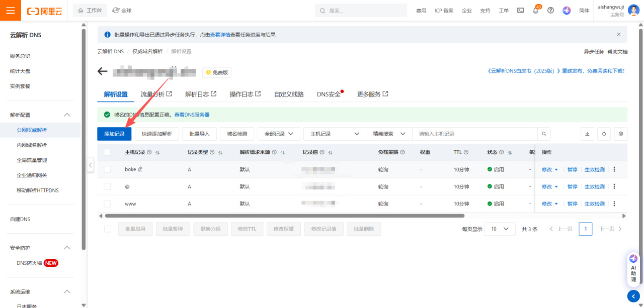The image size is (644, 308).
Task: Collapse the 系统运维 sidebar section
Action: 67,291
